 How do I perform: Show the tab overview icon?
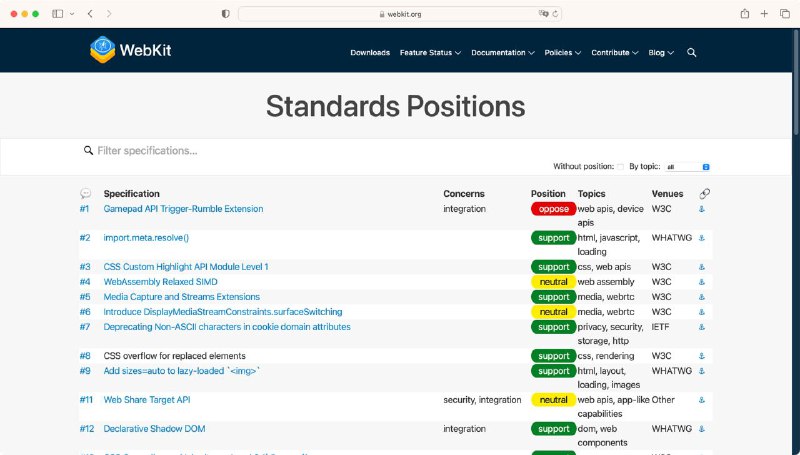(785, 14)
